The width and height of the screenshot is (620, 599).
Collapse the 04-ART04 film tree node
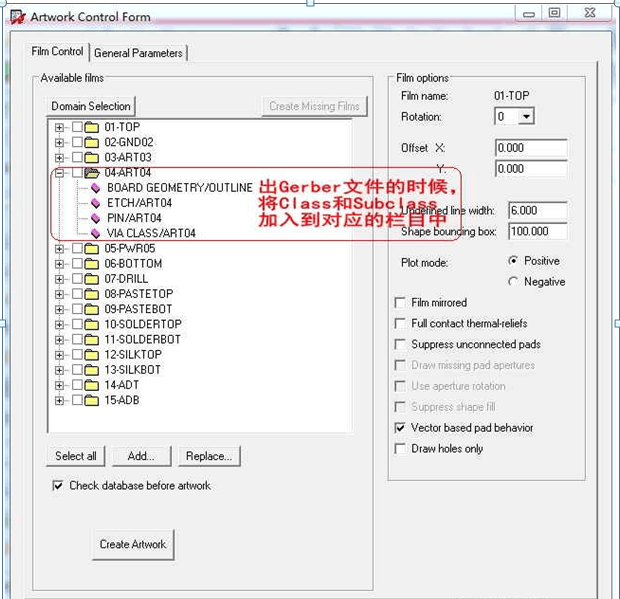(60, 173)
